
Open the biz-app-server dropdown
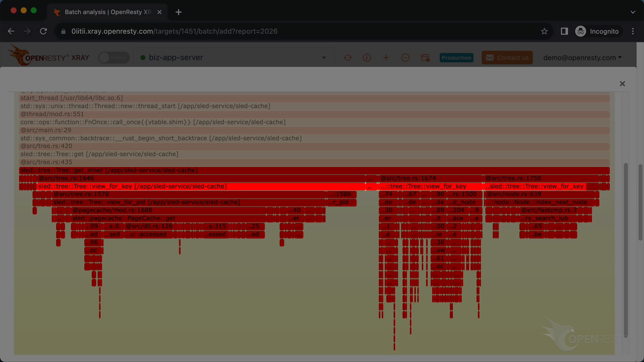tap(234, 58)
